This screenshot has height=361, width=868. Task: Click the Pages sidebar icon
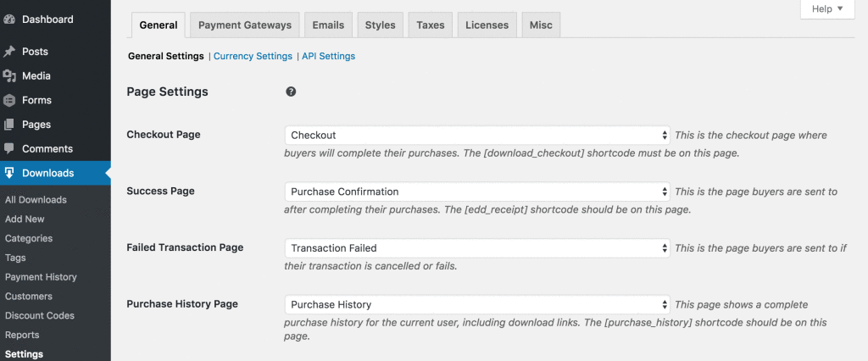point(9,125)
